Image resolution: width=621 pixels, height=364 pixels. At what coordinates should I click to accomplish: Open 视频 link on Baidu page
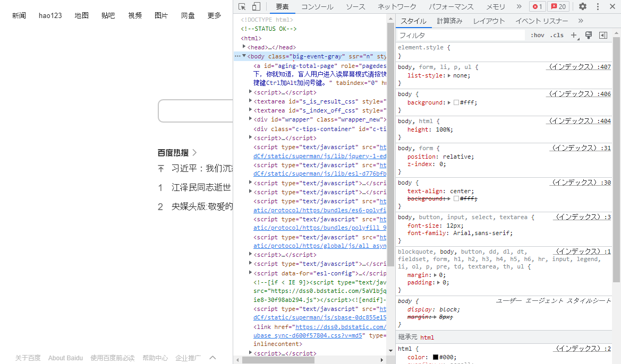tap(135, 15)
